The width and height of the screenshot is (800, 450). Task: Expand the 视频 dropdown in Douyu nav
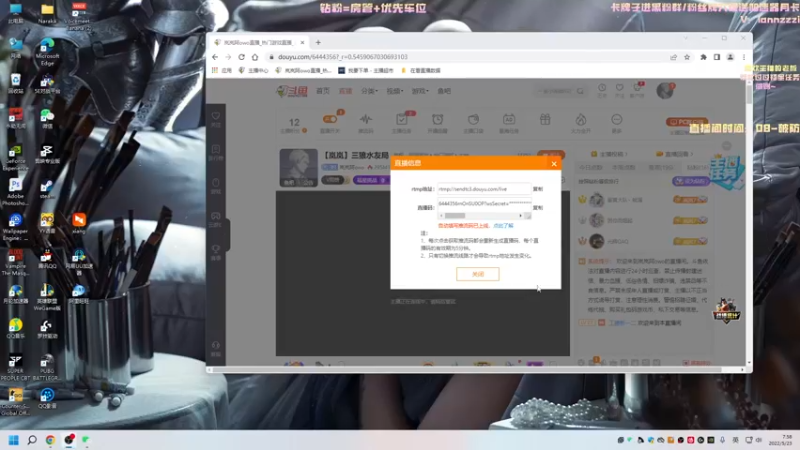(394, 91)
